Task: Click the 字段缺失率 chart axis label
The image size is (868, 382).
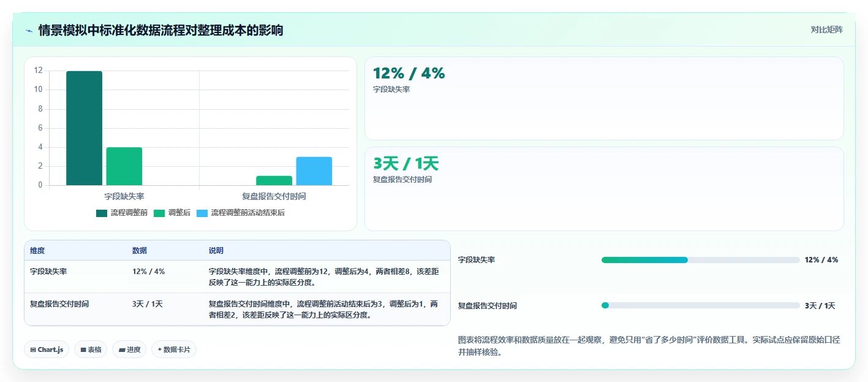Action: click(124, 196)
